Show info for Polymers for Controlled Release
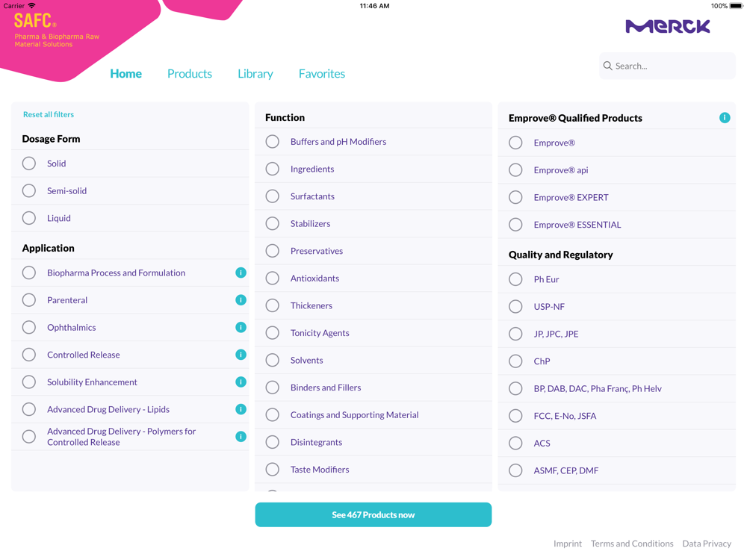This screenshot has height=560, width=747. [241, 437]
